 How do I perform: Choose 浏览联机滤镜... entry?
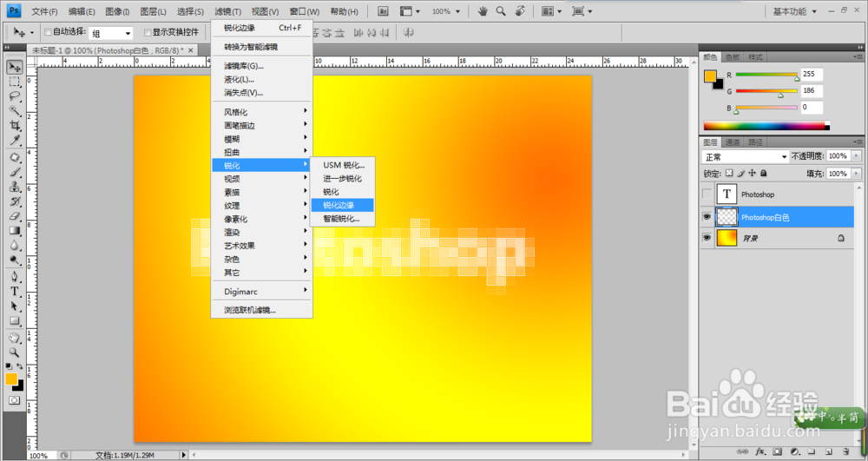(x=262, y=310)
